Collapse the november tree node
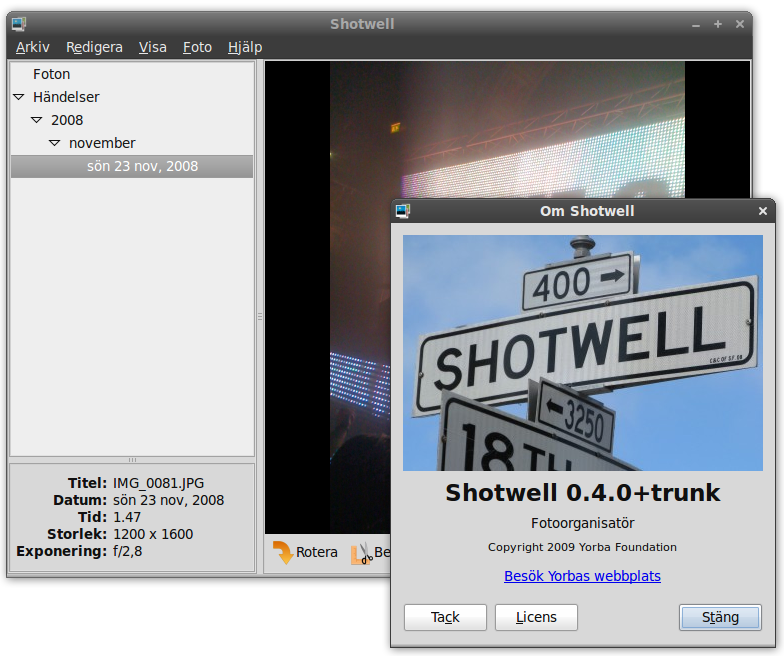Screen dimensions: 784x656 (x=54, y=143)
